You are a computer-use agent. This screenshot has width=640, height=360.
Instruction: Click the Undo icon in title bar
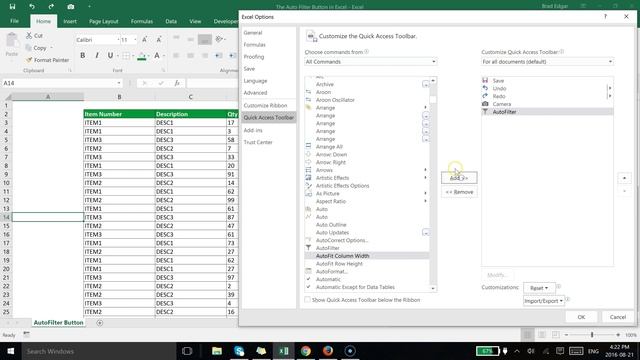(31, 7)
